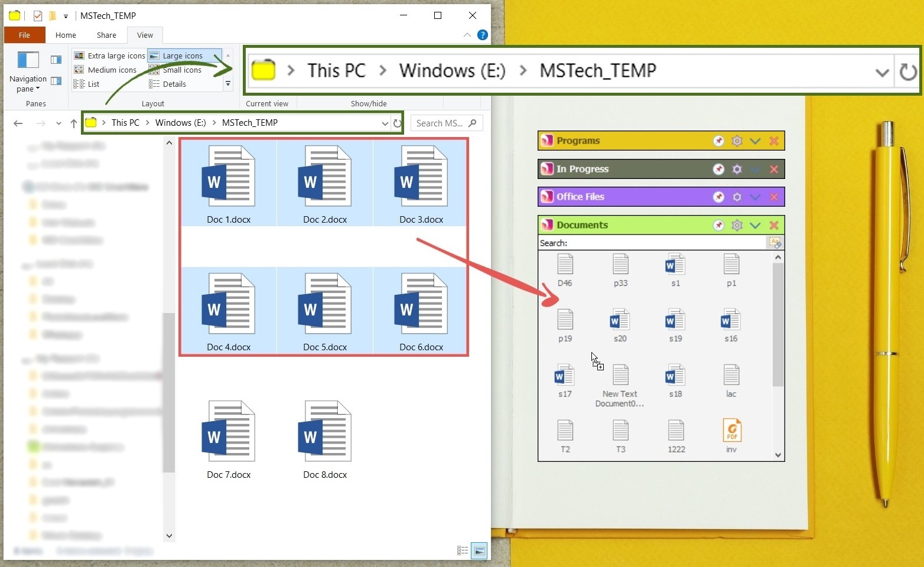The width and height of the screenshot is (924, 567).
Task: Go up one folder level
Action: click(73, 123)
